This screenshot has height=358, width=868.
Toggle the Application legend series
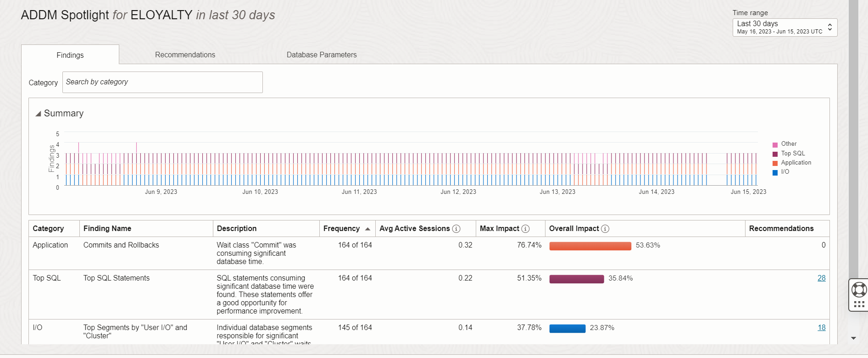[x=796, y=163]
